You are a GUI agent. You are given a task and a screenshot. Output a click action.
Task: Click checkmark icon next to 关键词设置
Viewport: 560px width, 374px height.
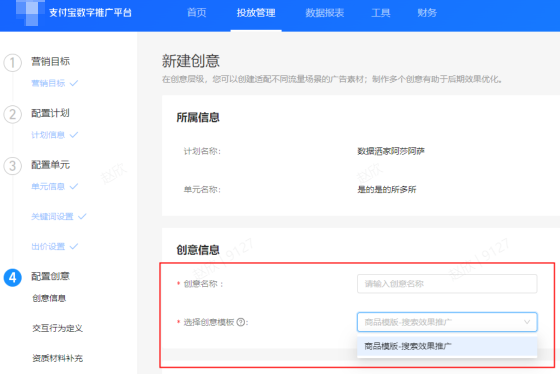[82, 216]
